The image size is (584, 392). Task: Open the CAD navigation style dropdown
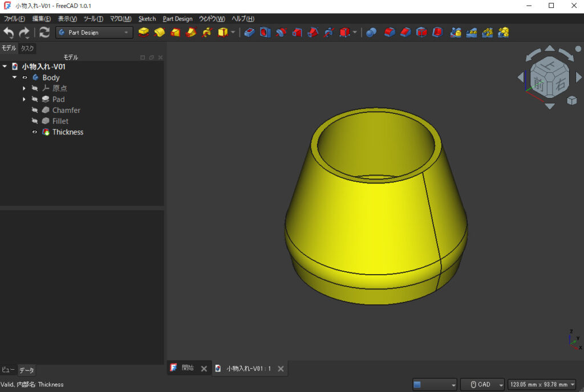click(x=482, y=385)
